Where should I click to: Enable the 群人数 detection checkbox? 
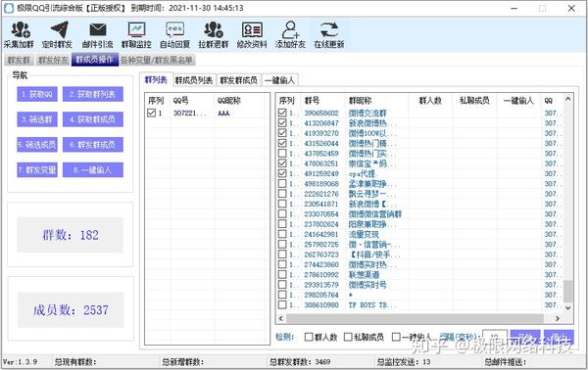309,337
